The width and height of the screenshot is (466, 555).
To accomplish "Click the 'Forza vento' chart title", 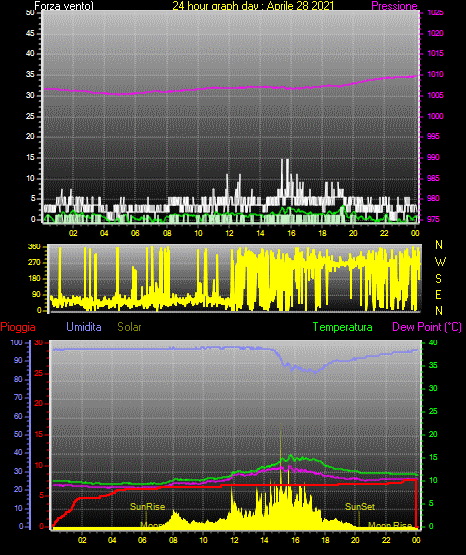I will (x=64, y=6).
